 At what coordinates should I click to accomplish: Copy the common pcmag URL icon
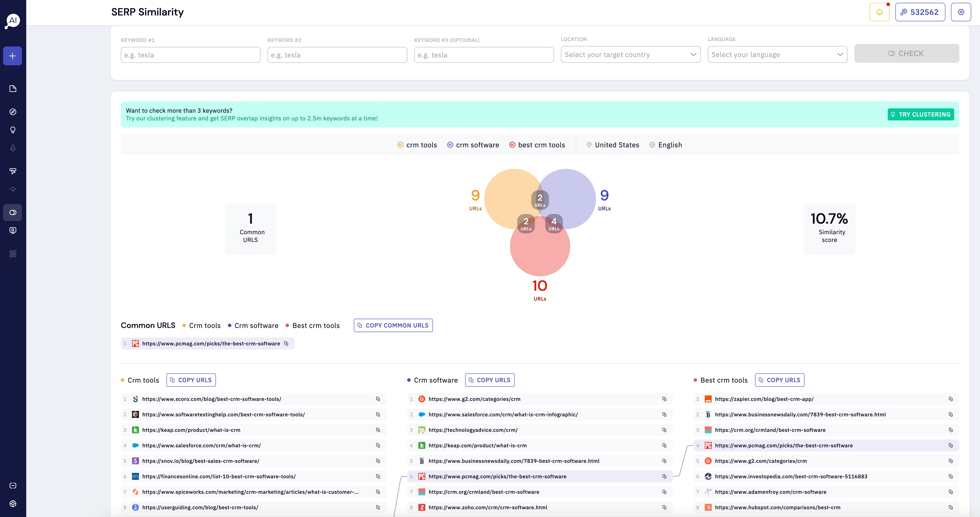[x=286, y=343]
